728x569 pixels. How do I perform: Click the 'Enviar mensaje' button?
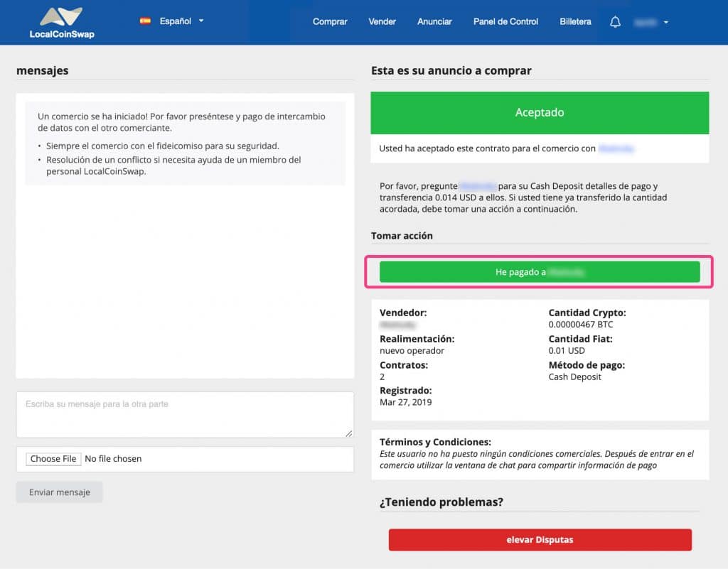pos(60,492)
